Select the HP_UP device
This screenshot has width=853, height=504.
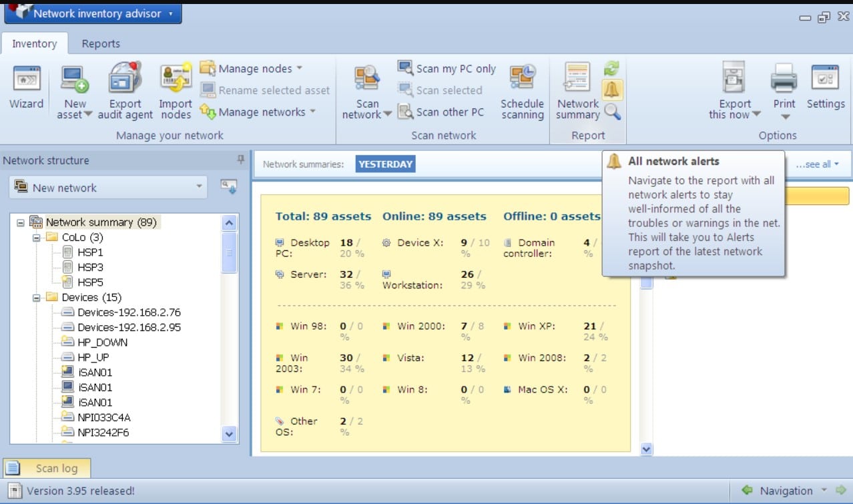93,357
